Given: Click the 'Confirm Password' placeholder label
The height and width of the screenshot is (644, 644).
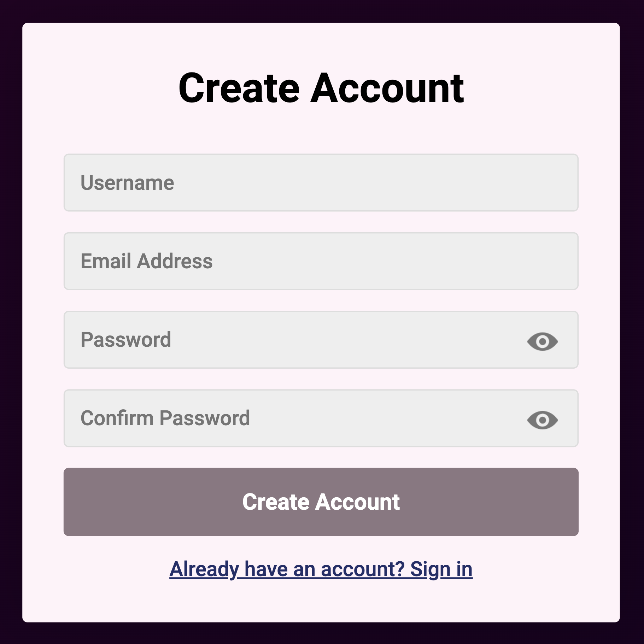Looking at the screenshot, I should coord(165,418).
